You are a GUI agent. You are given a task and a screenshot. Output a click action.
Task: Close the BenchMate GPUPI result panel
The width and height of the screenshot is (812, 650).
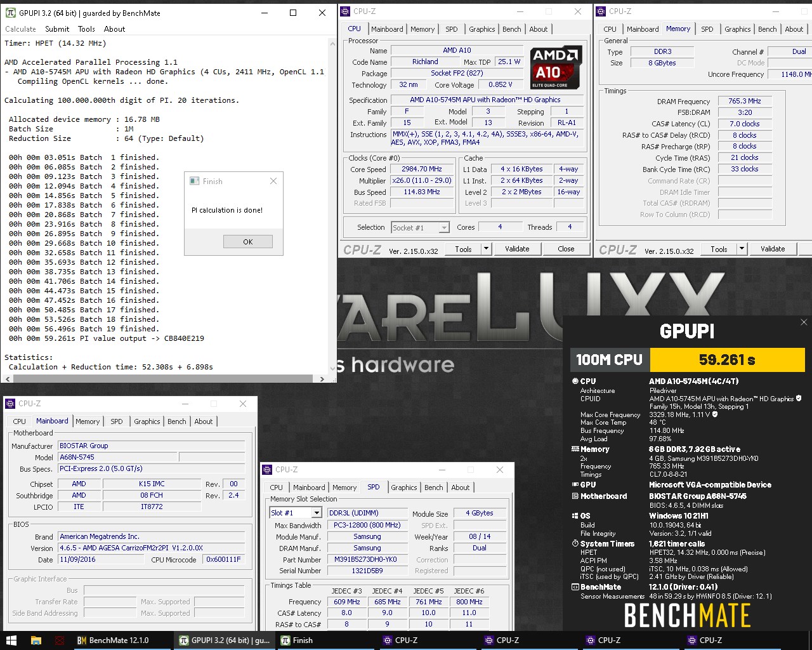804,322
